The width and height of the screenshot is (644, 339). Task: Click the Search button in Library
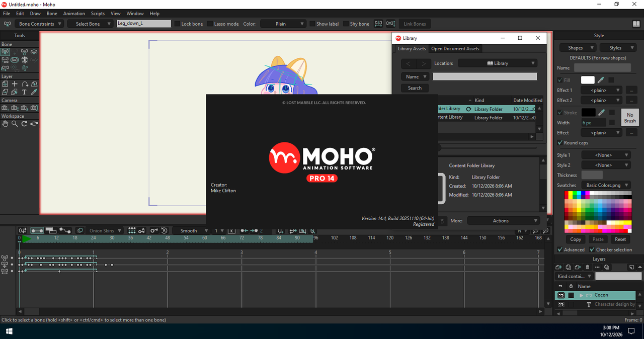415,88
